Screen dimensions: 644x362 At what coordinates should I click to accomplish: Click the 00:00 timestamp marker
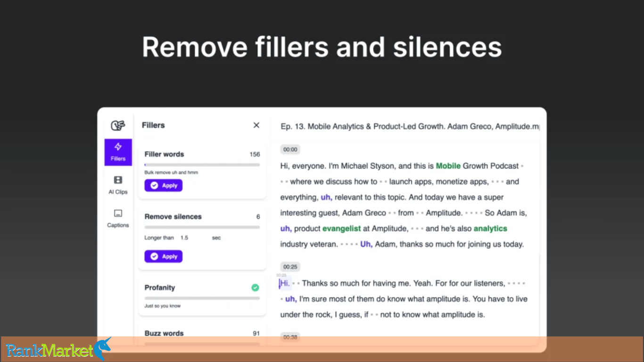pos(290,149)
